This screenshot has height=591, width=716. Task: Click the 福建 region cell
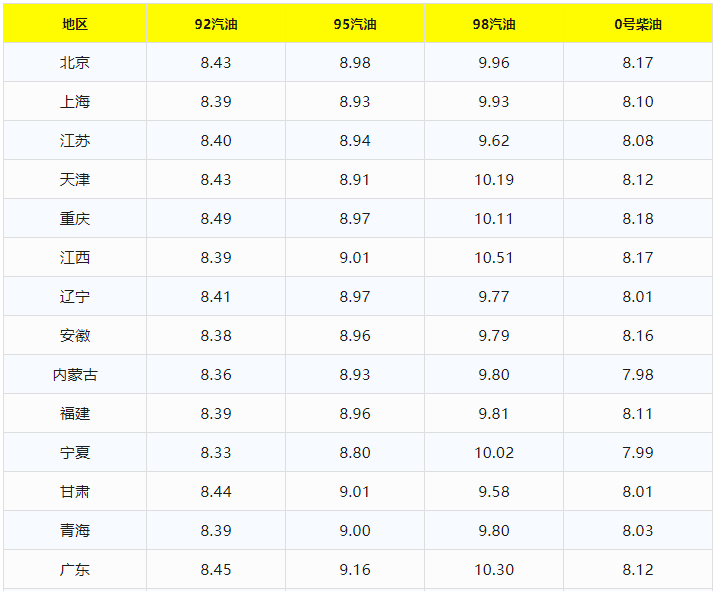point(75,414)
